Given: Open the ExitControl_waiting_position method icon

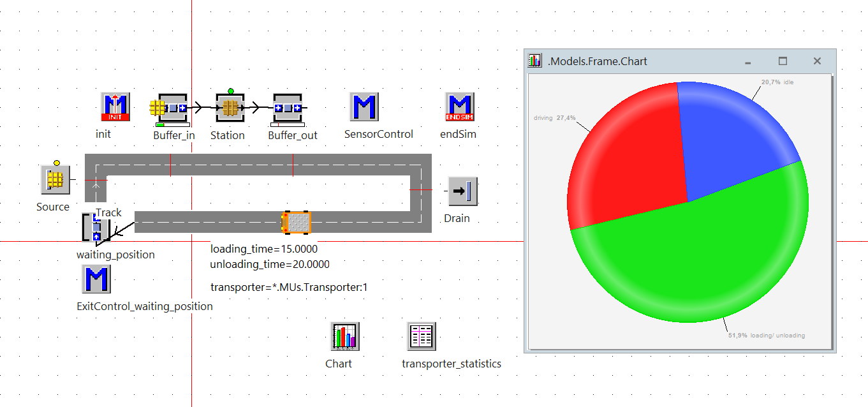Looking at the screenshot, I should tap(96, 279).
